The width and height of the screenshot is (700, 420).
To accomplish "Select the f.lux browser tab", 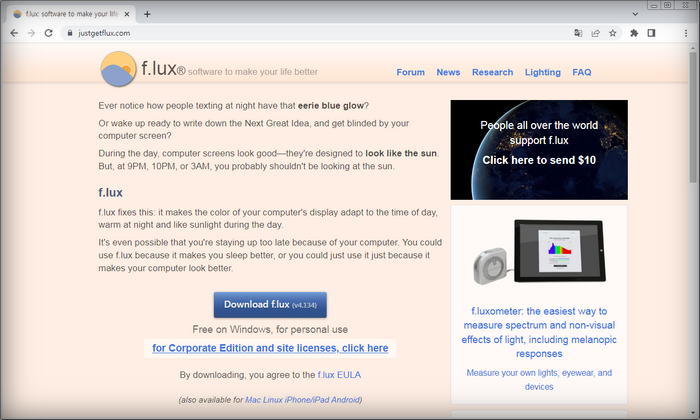I will (71, 14).
